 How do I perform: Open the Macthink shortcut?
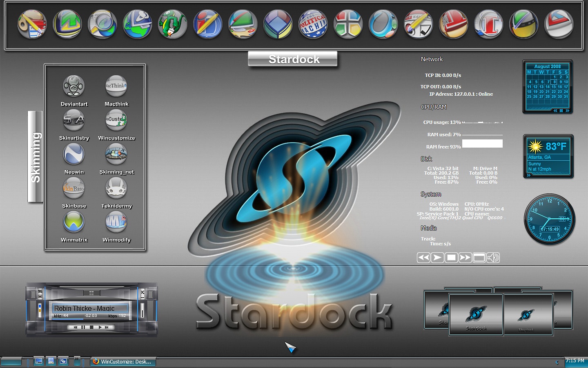coord(116,91)
